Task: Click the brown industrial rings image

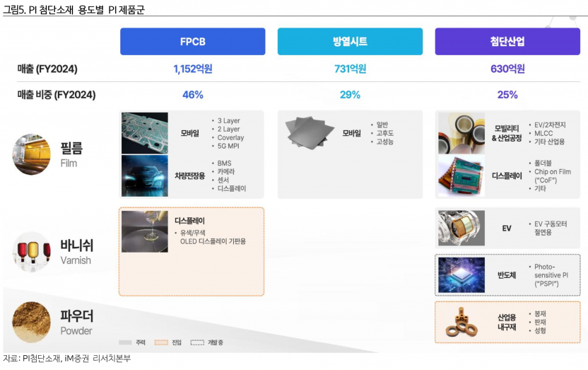Action: click(461, 323)
